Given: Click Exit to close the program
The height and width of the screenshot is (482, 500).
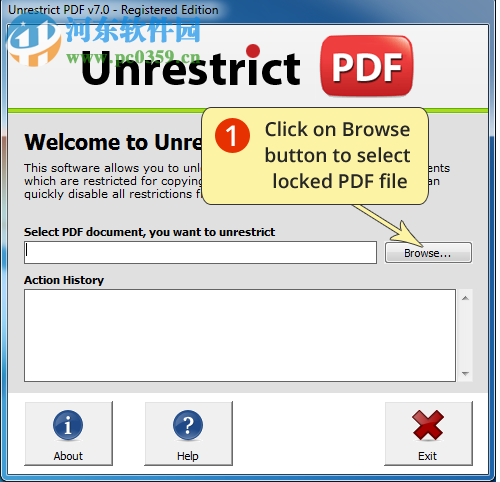Looking at the screenshot, I should click(x=428, y=433).
